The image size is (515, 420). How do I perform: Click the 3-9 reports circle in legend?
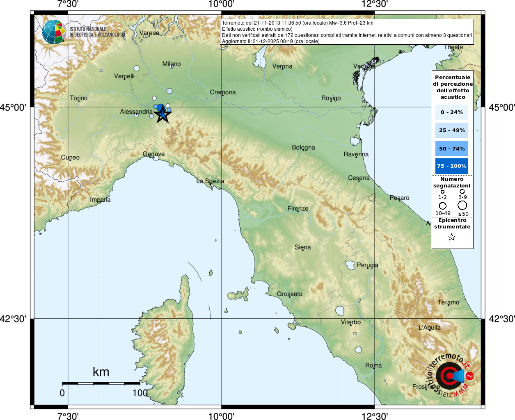point(462,191)
